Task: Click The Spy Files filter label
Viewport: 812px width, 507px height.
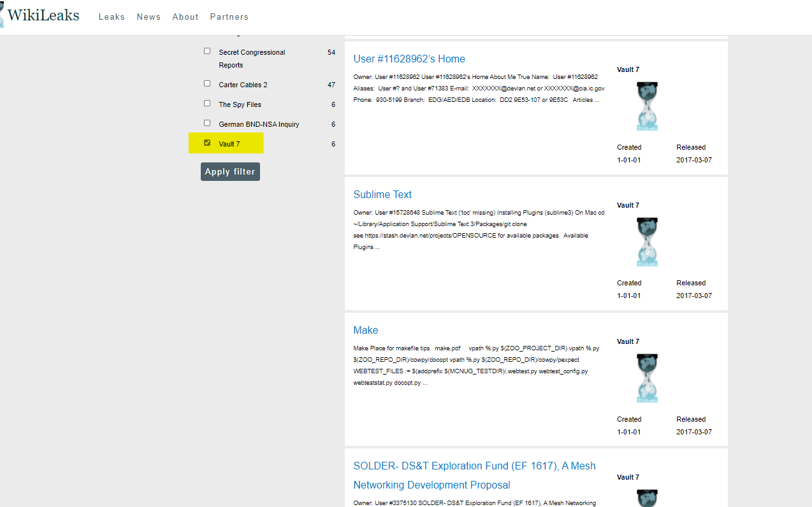Action: 240,104
